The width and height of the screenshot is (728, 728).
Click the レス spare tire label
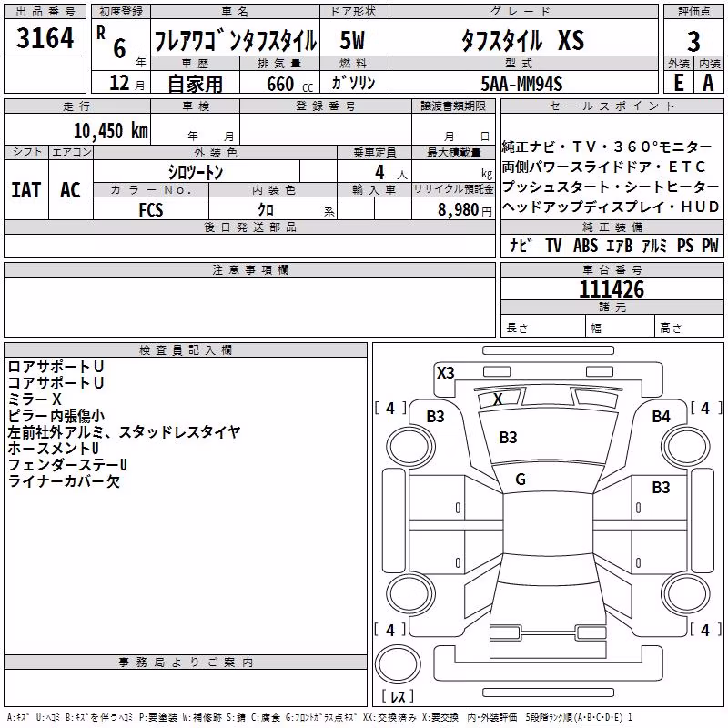(x=398, y=696)
